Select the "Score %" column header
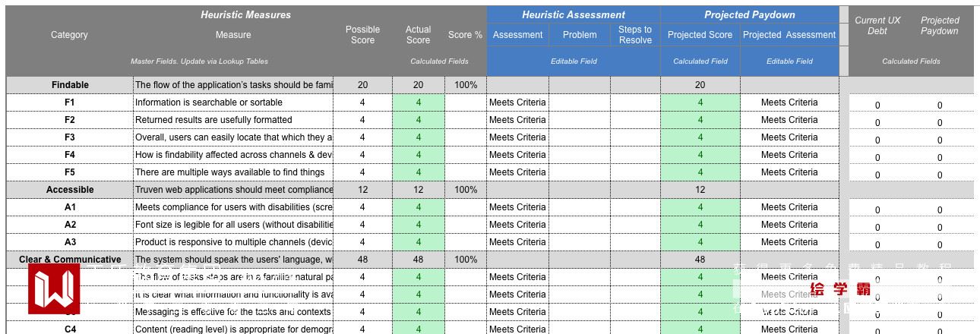 465,35
